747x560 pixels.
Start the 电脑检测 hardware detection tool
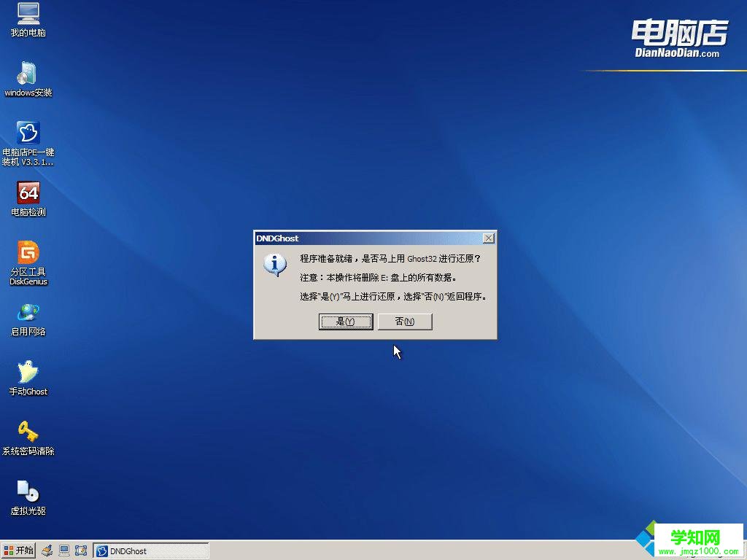point(28,198)
